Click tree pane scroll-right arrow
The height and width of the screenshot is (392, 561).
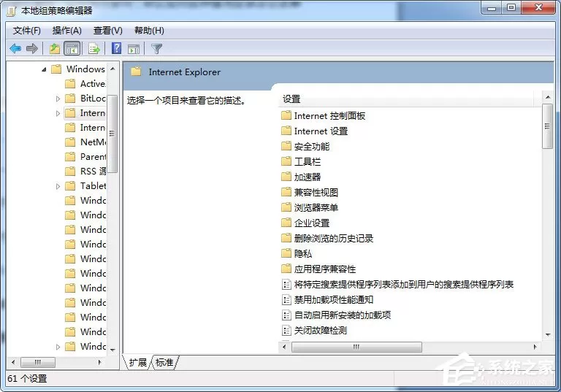click(x=100, y=362)
